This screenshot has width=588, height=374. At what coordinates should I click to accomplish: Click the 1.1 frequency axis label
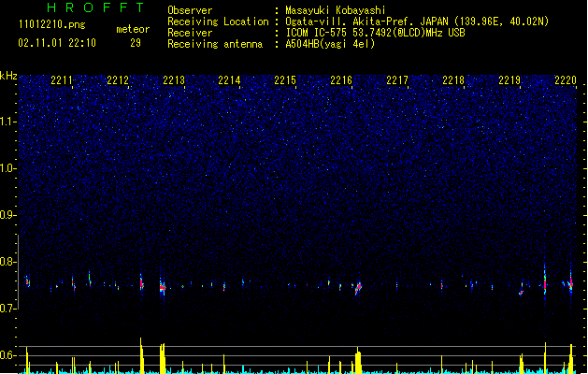pyautogui.click(x=7, y=122)
